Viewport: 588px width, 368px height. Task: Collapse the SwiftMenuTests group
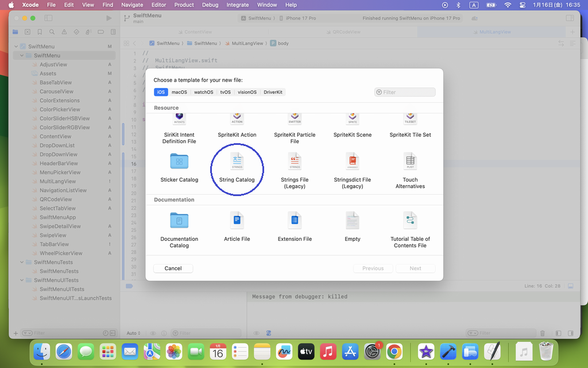22,262
